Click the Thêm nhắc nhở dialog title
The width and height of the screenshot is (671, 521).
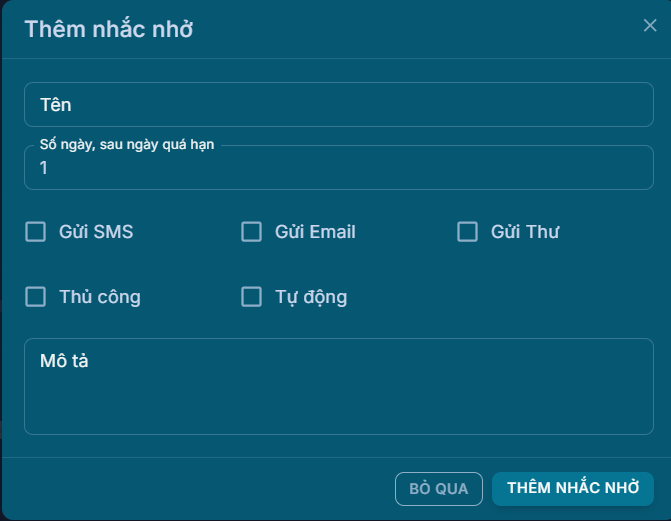point(108,29)
